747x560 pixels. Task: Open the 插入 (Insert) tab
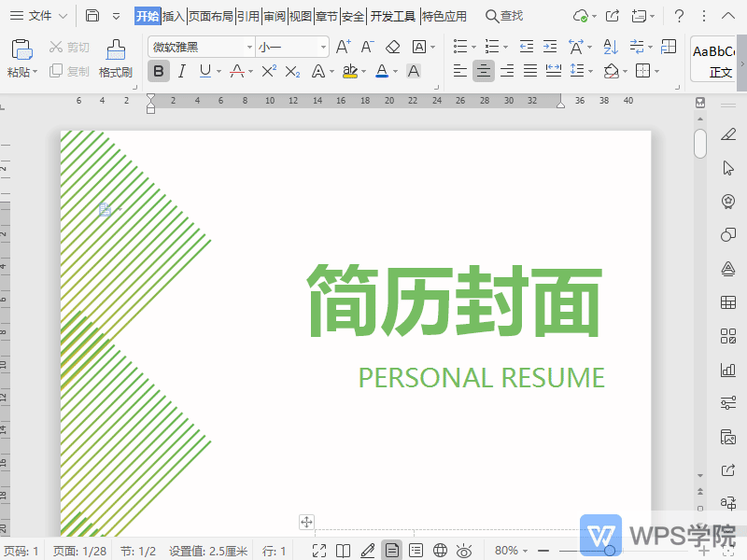click(173, 16)
